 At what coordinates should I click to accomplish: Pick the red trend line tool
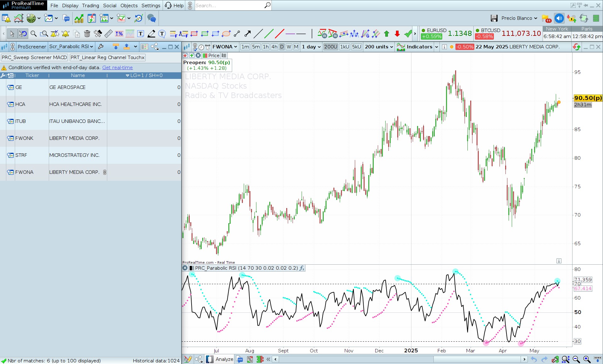tap(280, 34)
